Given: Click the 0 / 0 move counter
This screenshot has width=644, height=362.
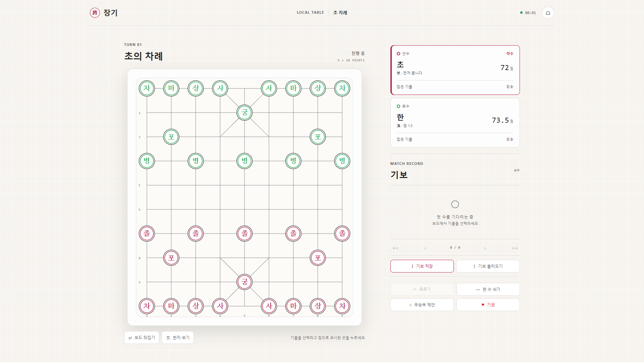Looking at the screenshot, I should coord(455,248).
